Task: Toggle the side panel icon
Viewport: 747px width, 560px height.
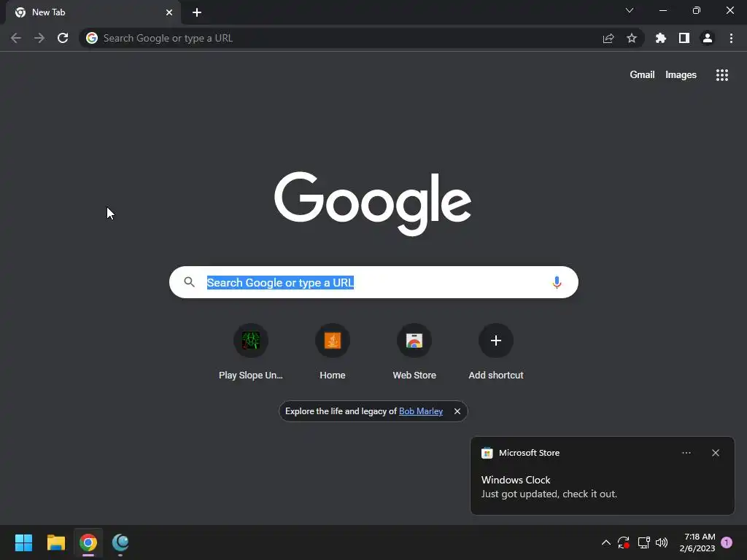Action: [x=684, y=38]
